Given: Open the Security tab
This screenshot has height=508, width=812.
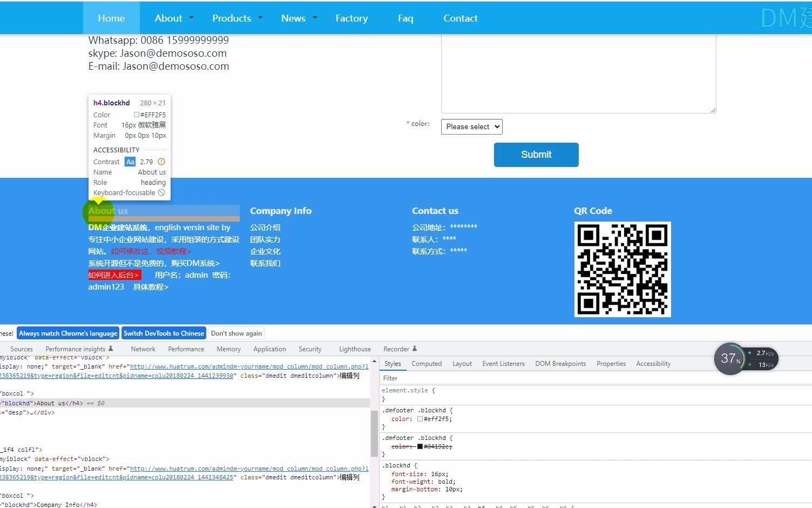Looking at the screenshot, I should [x=310, y=349].
